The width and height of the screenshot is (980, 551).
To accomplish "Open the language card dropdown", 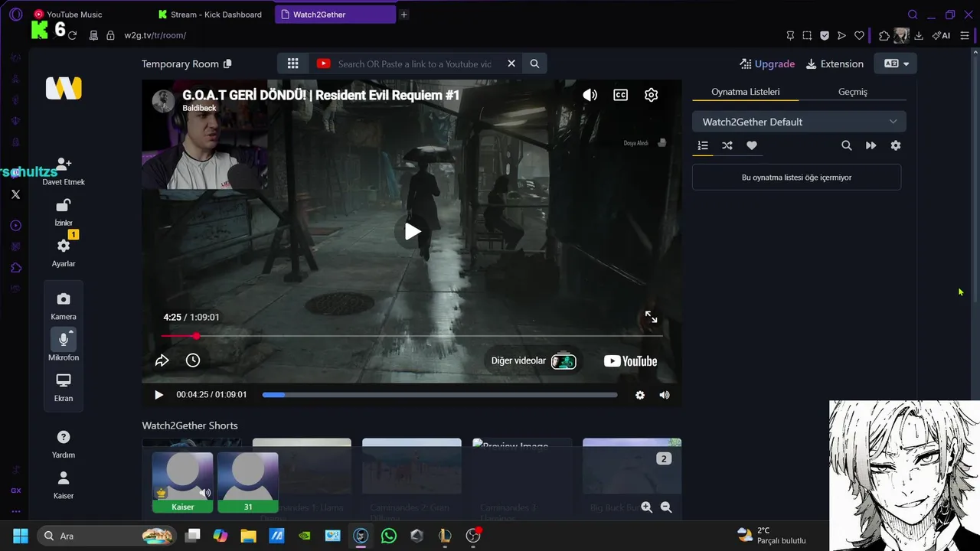I will coord(897,64).
